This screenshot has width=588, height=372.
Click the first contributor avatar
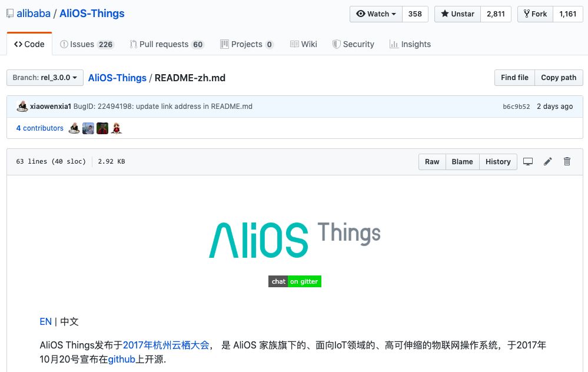pyautogui.click(x=74, y=128)
